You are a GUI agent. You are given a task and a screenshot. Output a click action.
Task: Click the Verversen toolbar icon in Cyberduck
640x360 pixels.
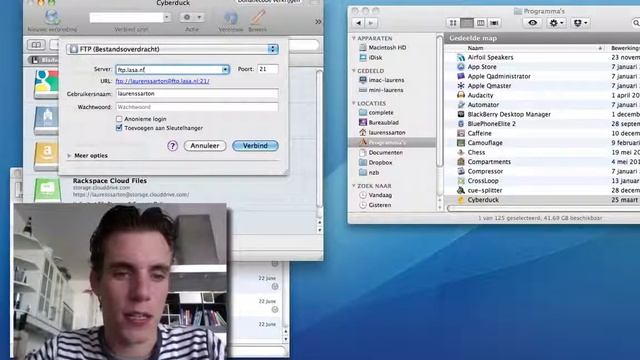231,18
